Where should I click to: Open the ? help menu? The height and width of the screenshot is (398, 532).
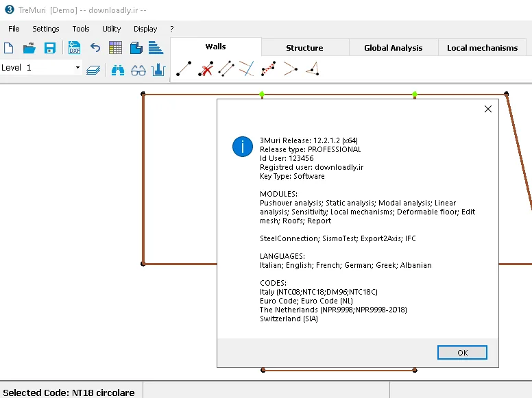tap(172, 29)
